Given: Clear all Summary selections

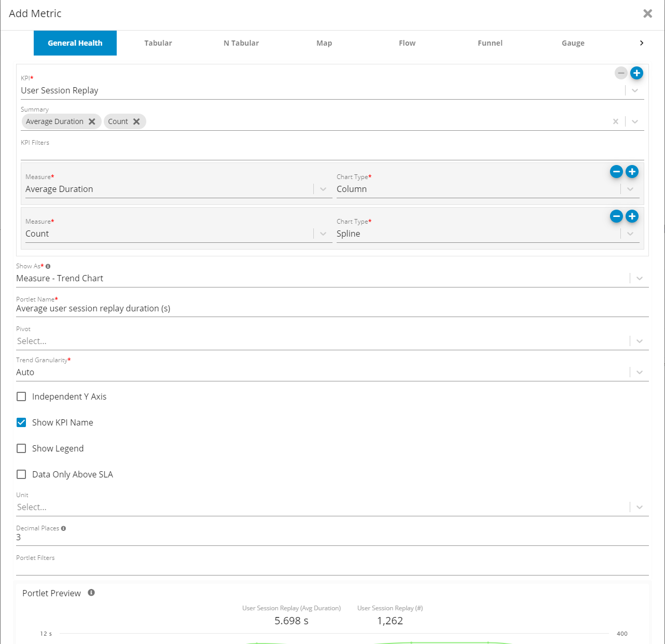Looking at the screenshot, I should pos(616,121).
